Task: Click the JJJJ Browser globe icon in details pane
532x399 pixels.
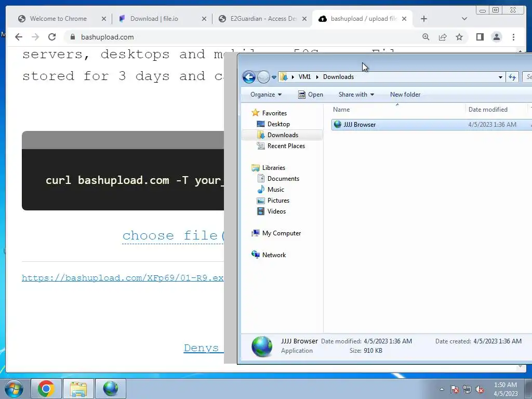Action: [262, 347]
